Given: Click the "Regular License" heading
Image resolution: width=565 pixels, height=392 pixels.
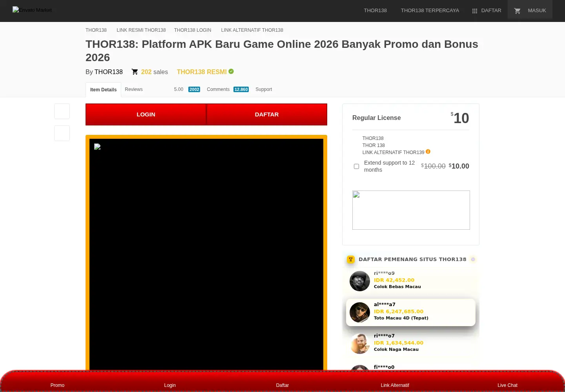Looking at the screenshot, I should [x=376, y=118].
